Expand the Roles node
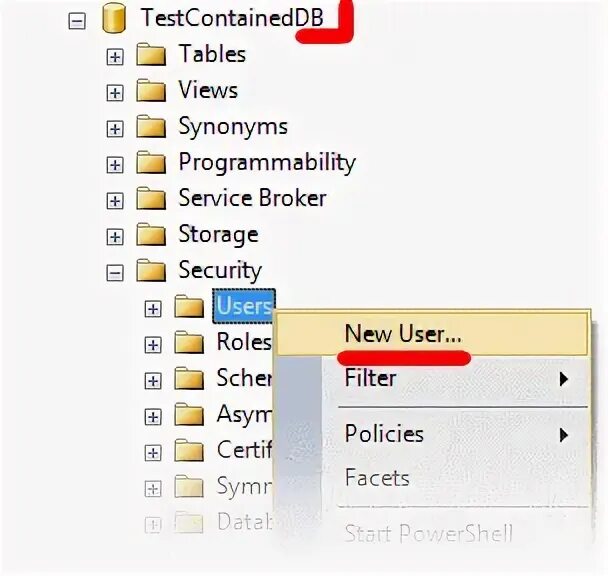Viewport: 608px width, 576px height. tap(152, 345)
